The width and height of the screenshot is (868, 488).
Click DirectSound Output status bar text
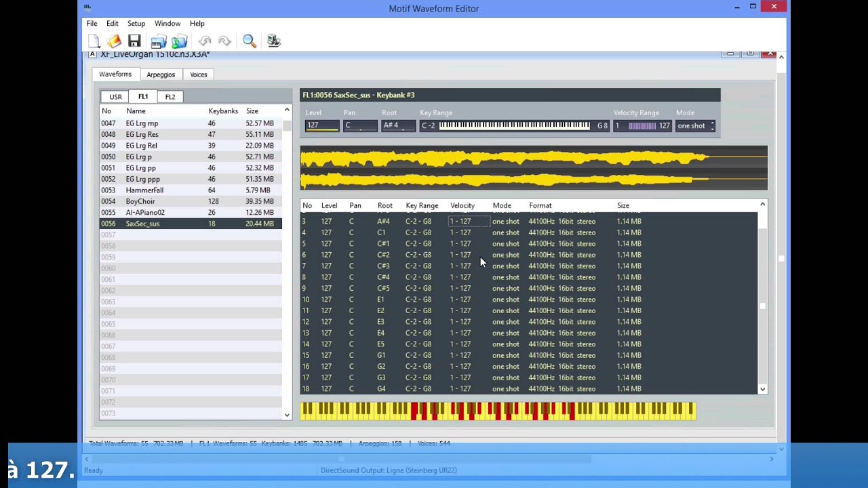coord(389,470)
